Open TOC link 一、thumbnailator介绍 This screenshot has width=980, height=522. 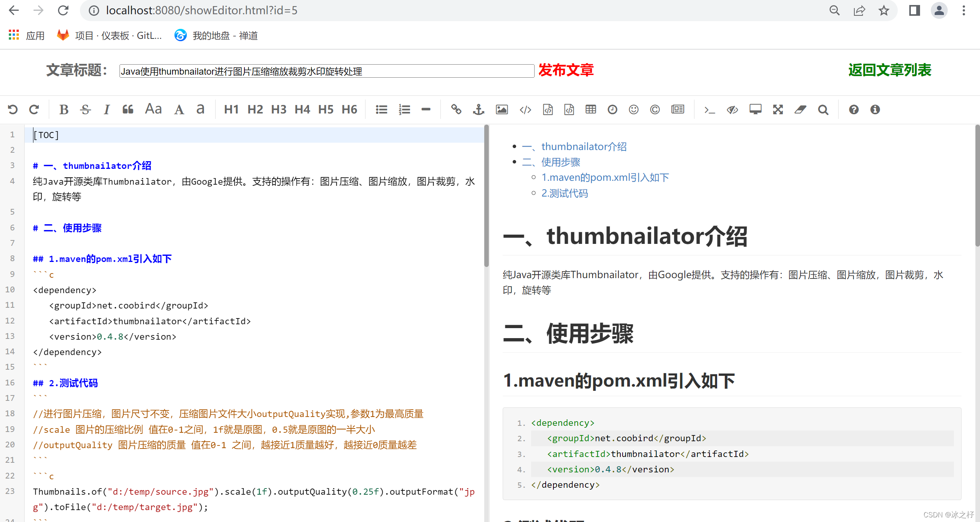[574, 147]
